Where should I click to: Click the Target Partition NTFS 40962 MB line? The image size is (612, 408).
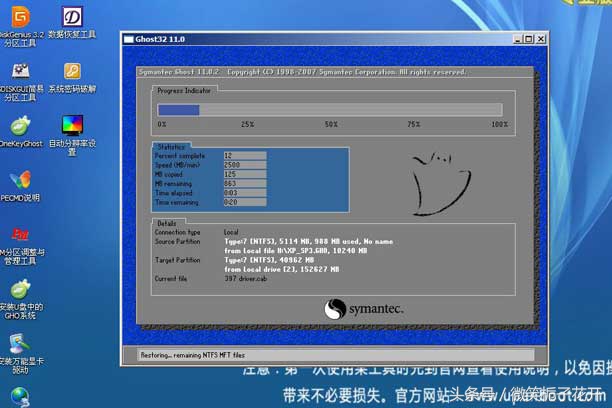tap(269, 260)
